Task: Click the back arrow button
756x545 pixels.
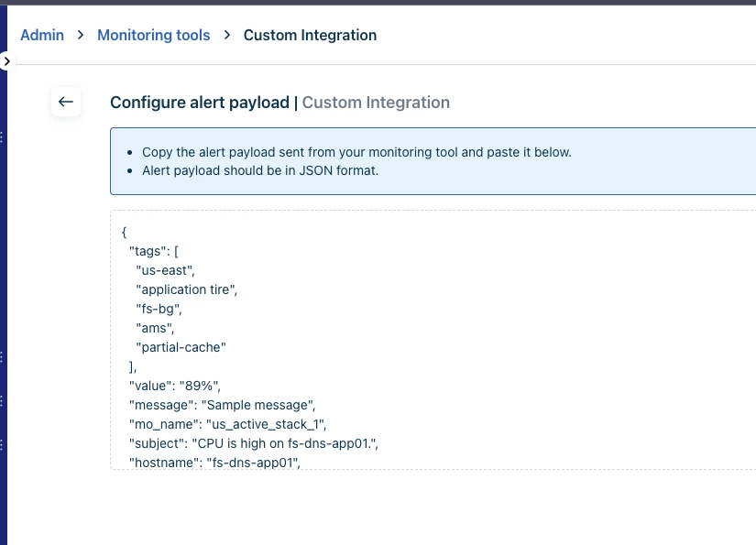Action: (66, 102)
